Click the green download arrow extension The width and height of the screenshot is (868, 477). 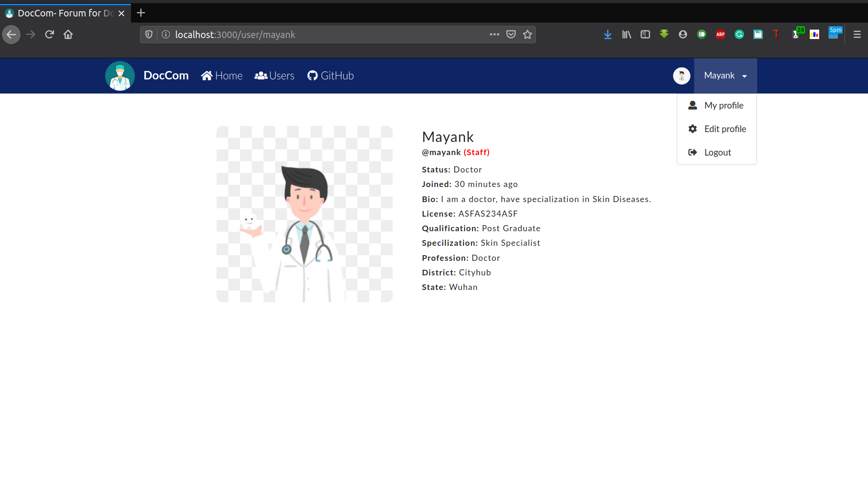(664, 34)
